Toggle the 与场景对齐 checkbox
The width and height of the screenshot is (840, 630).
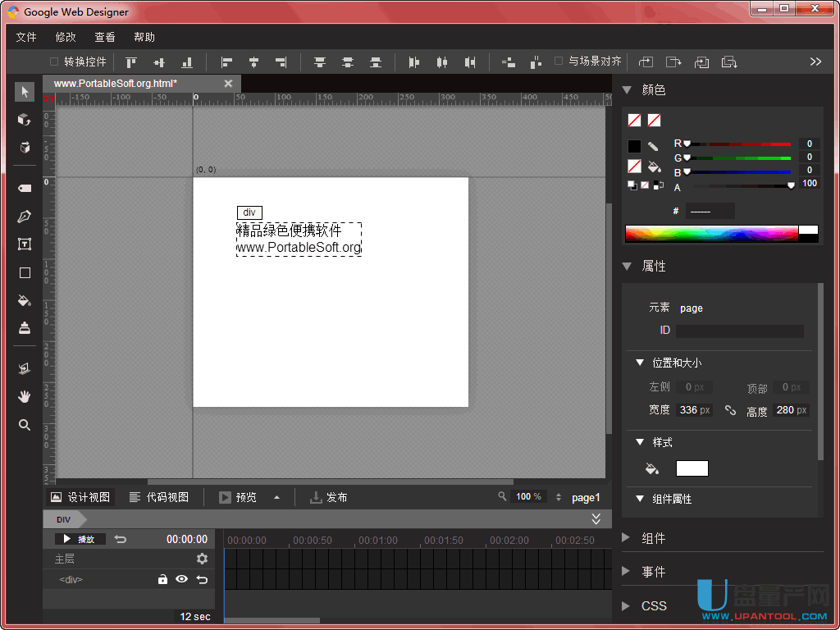point(559,62)
